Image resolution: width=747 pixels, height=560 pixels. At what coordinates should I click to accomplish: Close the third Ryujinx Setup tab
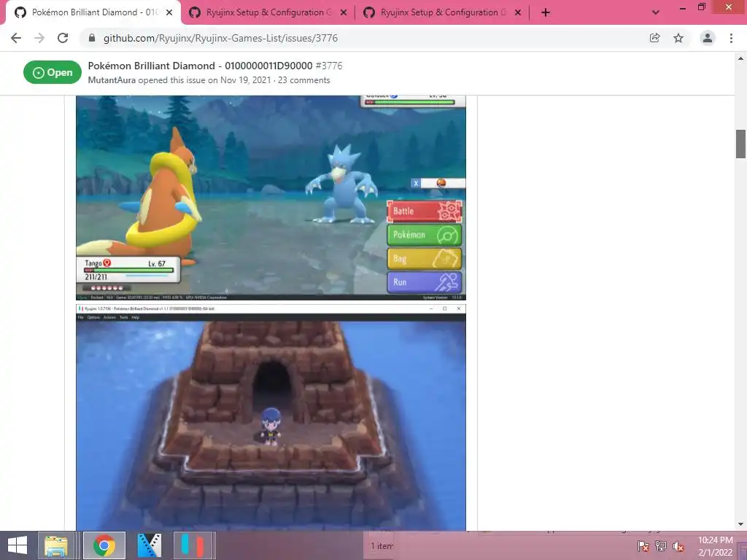click(518, 12)
